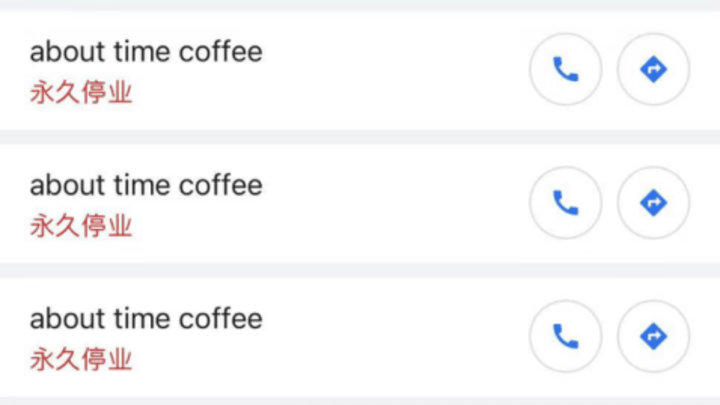The width and height of the screenshot is (720, 405).
Task: Get directions to the first about time coffee
Action: click(653, 69)
